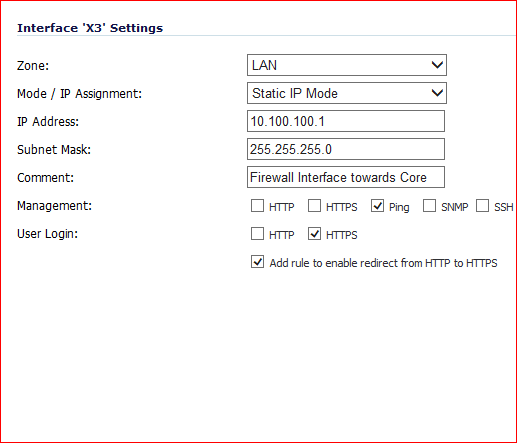Image resolution: width=517 pixels, height=443 pixels.
Task: Focus the Comment text field
Action: [346, 177]
